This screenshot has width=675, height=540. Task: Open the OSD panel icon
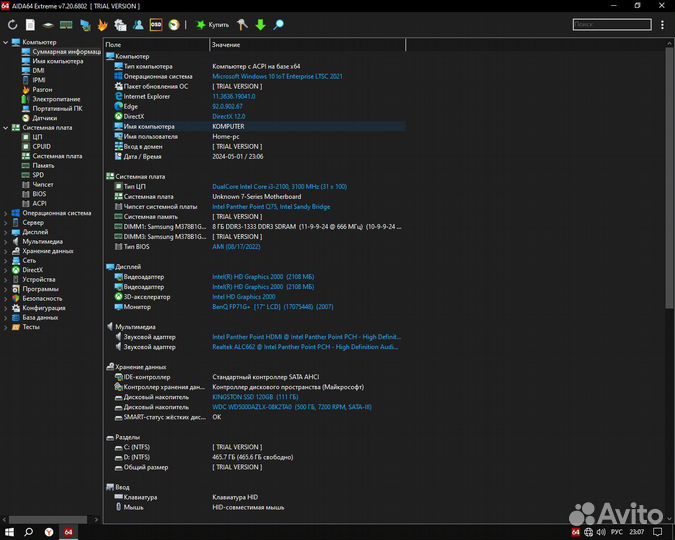coord(156,23)
